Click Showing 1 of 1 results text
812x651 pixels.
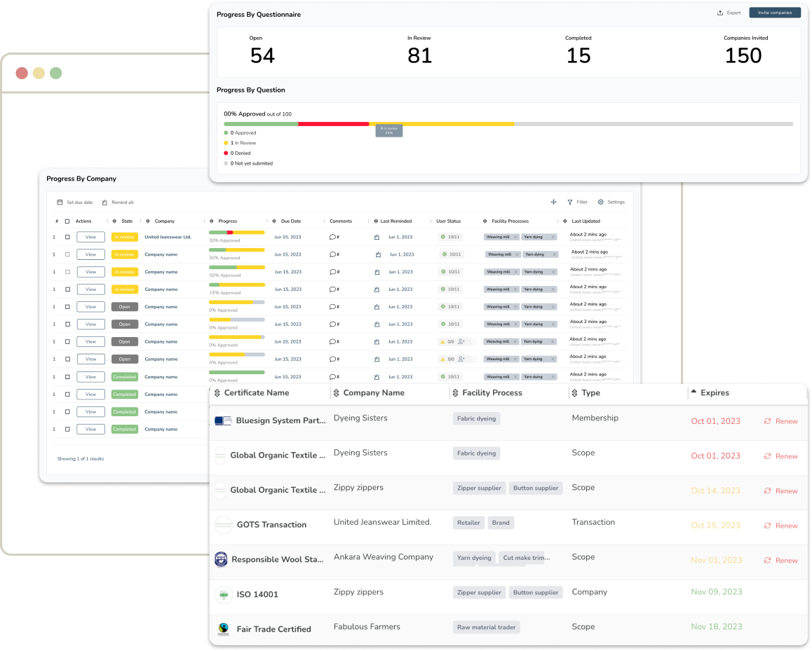(80, 459)
